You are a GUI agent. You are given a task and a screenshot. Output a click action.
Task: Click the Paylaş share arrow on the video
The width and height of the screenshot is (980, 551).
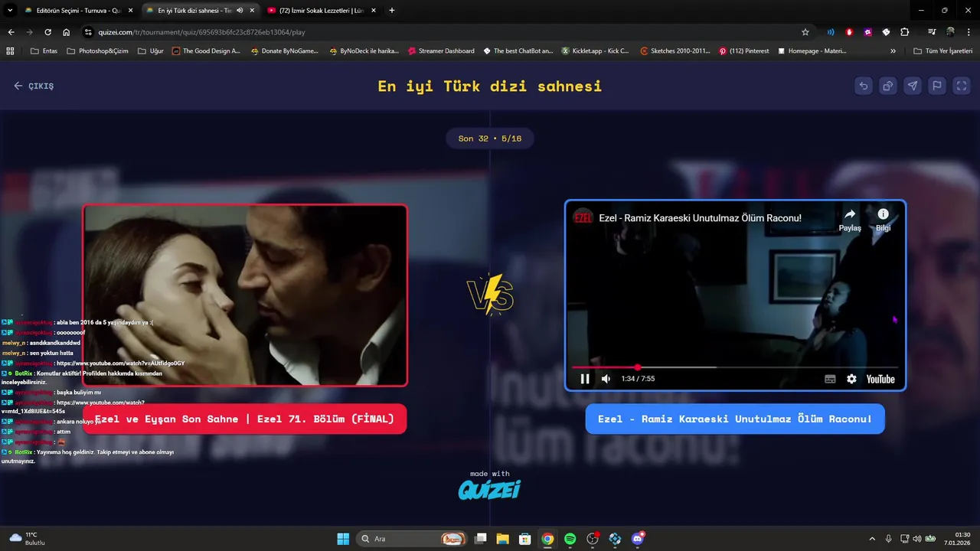(x=850, y=220)
